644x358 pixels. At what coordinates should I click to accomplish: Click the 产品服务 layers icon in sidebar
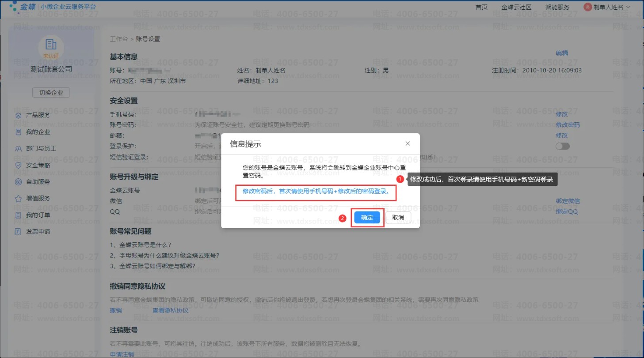18,116
